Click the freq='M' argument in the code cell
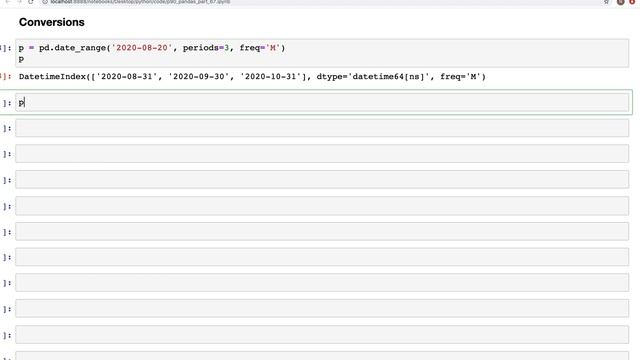Screen dimensions: 640x360 point(260,48)
